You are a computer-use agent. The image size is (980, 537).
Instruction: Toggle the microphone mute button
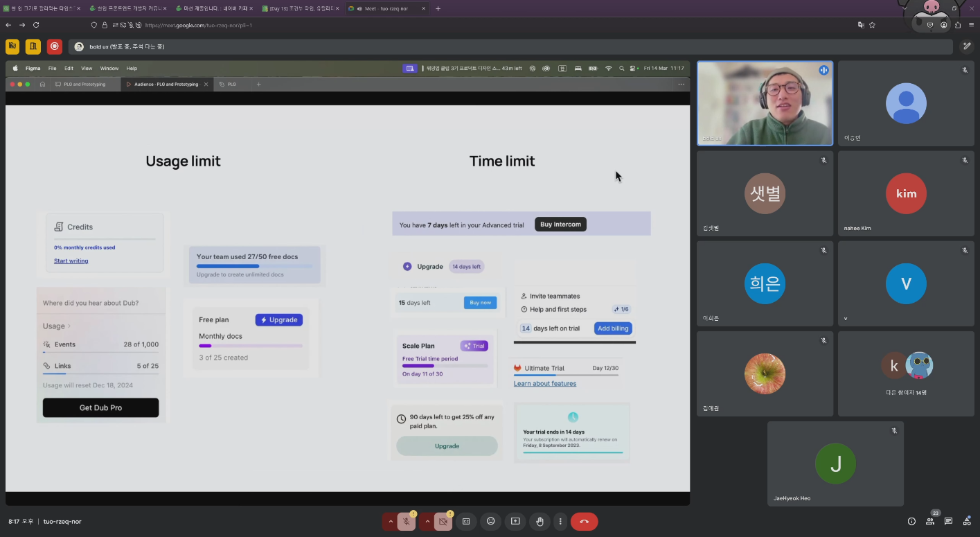click(407, 522)
